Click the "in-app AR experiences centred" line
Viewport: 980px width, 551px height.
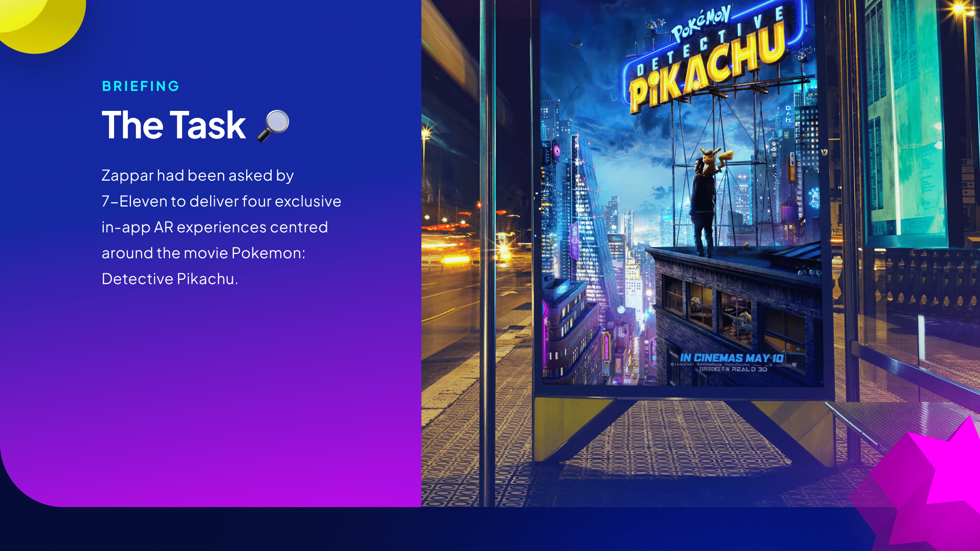(x=214, y=227)
